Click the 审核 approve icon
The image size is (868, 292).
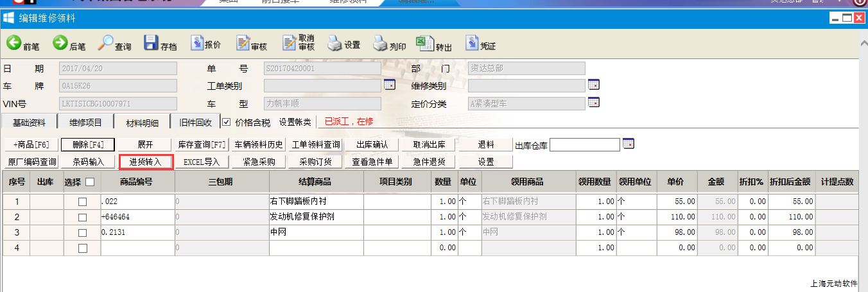(x=251, y=44)
